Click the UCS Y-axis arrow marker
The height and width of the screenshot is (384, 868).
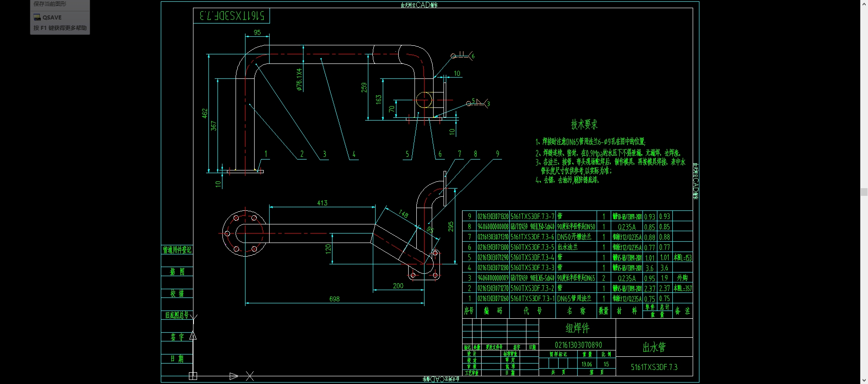click(193, 335)
